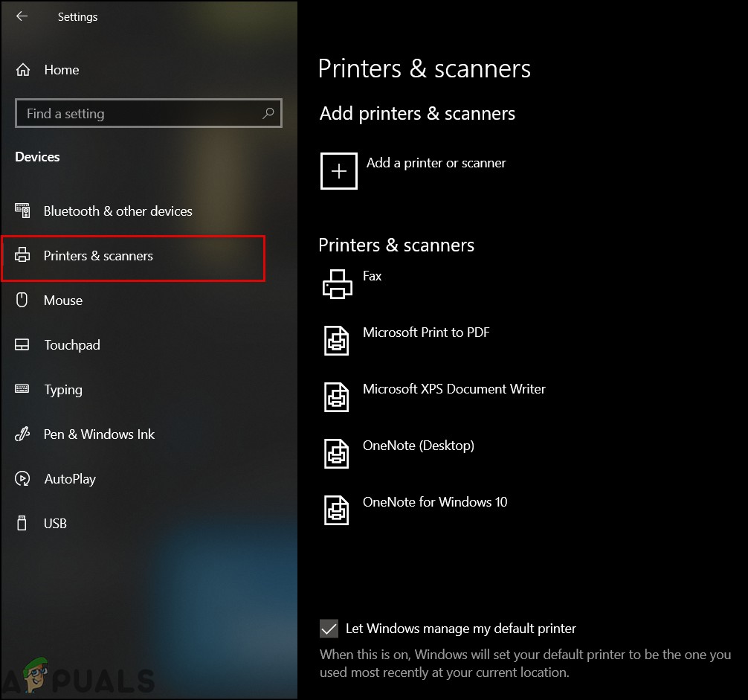Select the Printers & scanners sidebar icon
Screen dimensions: 748x700
(22, 255)
